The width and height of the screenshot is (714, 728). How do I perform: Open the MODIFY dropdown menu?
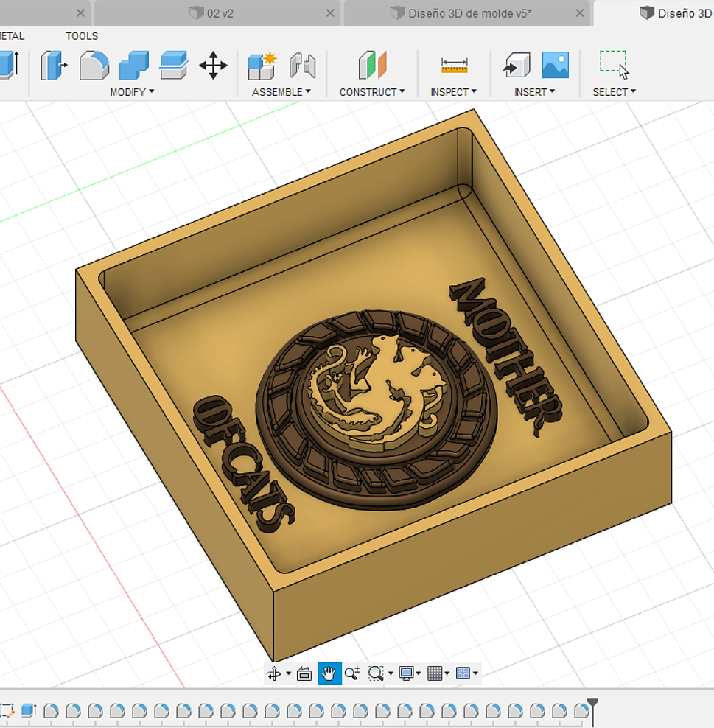[x=132, y=92]
